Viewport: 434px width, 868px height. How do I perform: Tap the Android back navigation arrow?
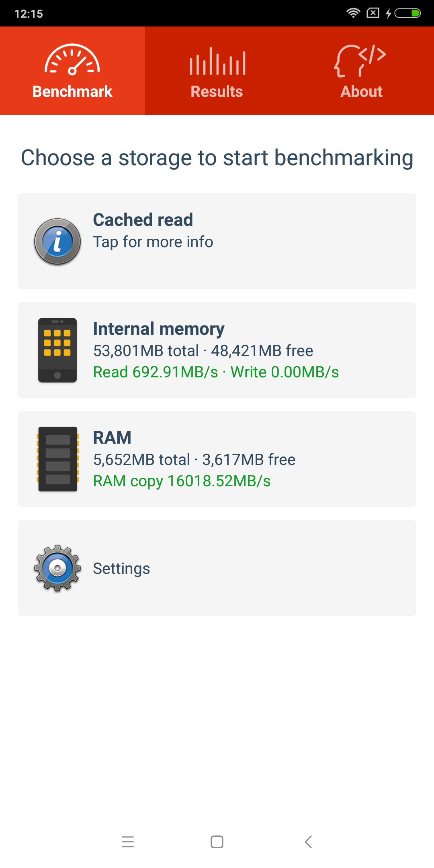point(308,841)
